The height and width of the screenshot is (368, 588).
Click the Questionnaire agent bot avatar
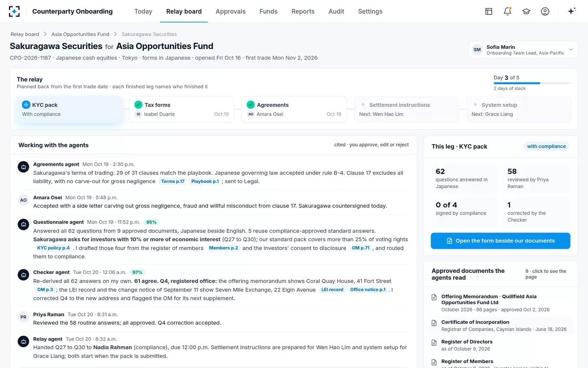[23, 224]
